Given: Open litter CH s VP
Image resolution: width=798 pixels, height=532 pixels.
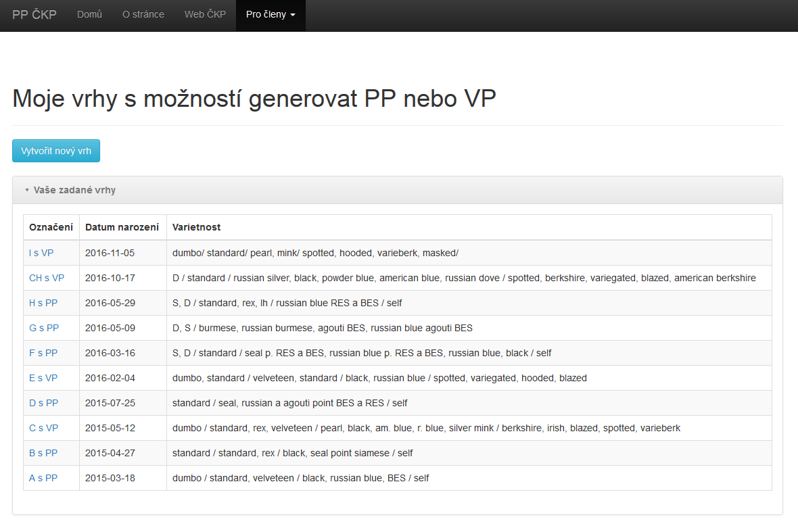Looking at the screenshot, I should [46, 278].
